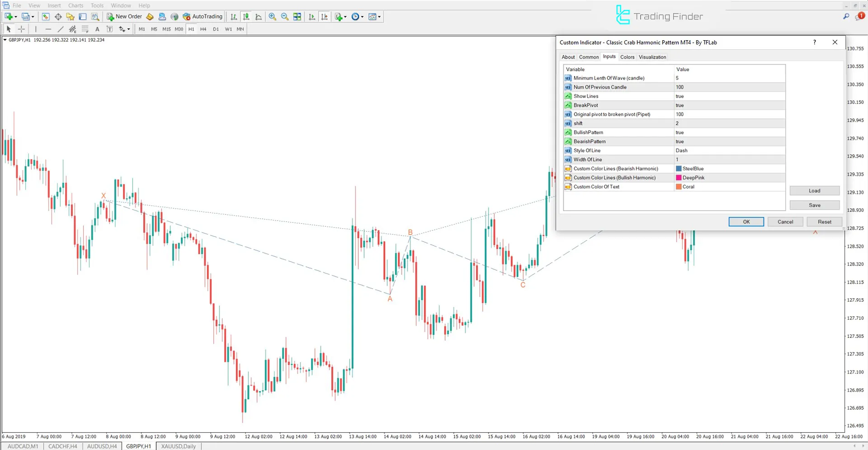Image resolution: width=868 pixels, height=450 pixels.
Task: Activate the Crosshair cursor tool
Action: (x=21, y=28)
